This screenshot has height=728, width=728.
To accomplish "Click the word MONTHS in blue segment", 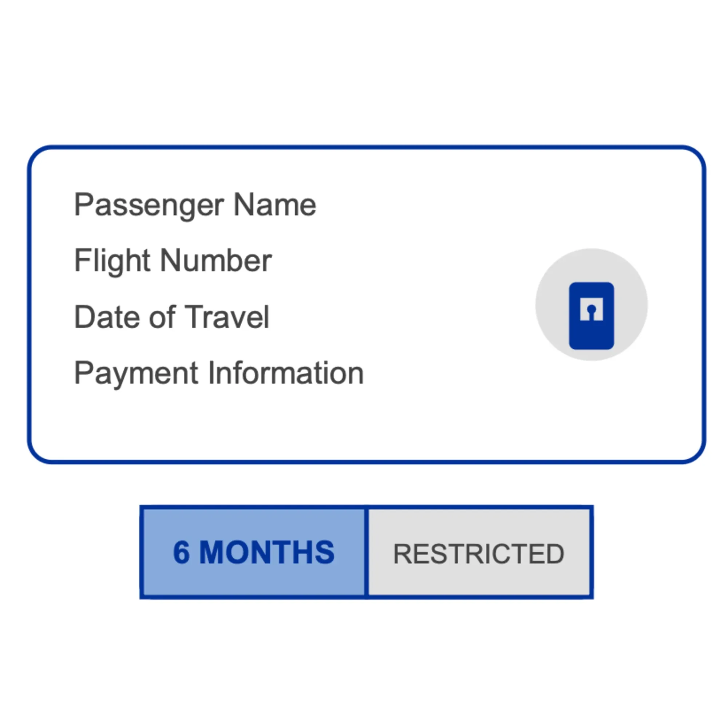I will click(267, 553).
